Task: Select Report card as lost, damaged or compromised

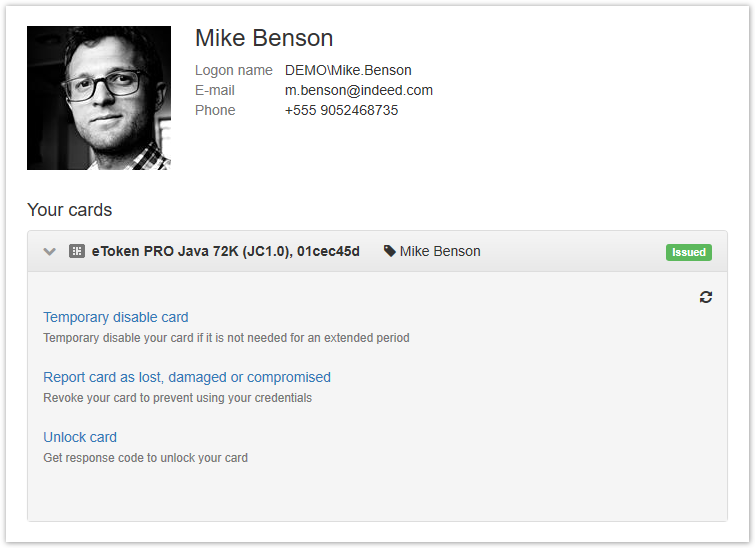Action: [186, 377]
